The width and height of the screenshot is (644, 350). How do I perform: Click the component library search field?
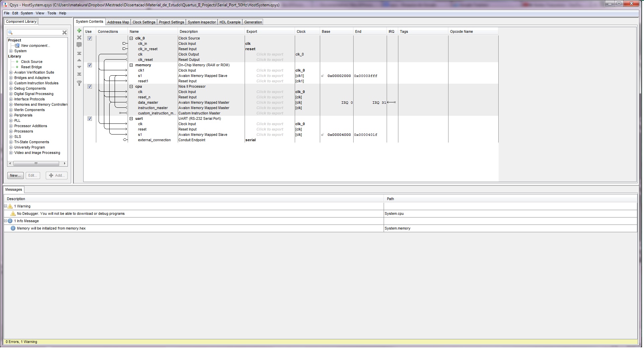pos(37,32)
